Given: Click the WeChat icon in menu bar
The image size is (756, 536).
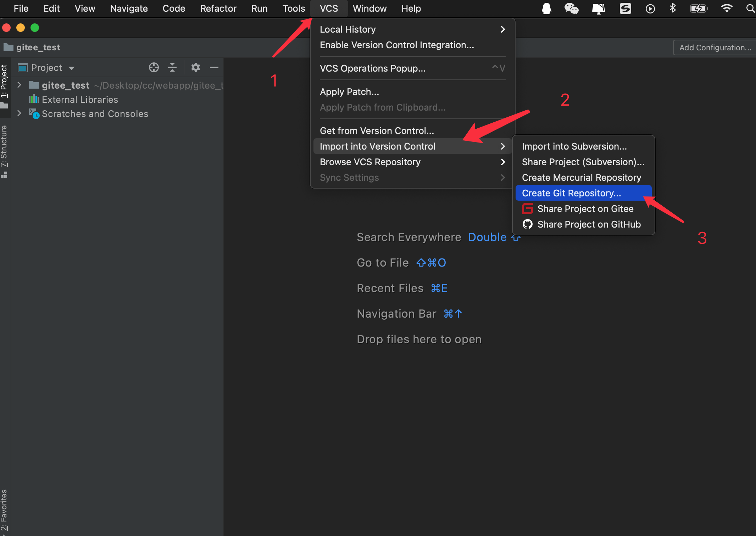Looking at the screenshot, I should (x=571, y=8).
